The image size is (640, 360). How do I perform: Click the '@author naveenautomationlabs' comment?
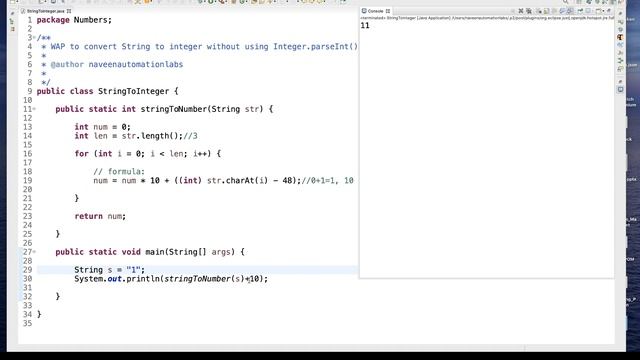tap(117, 64)
